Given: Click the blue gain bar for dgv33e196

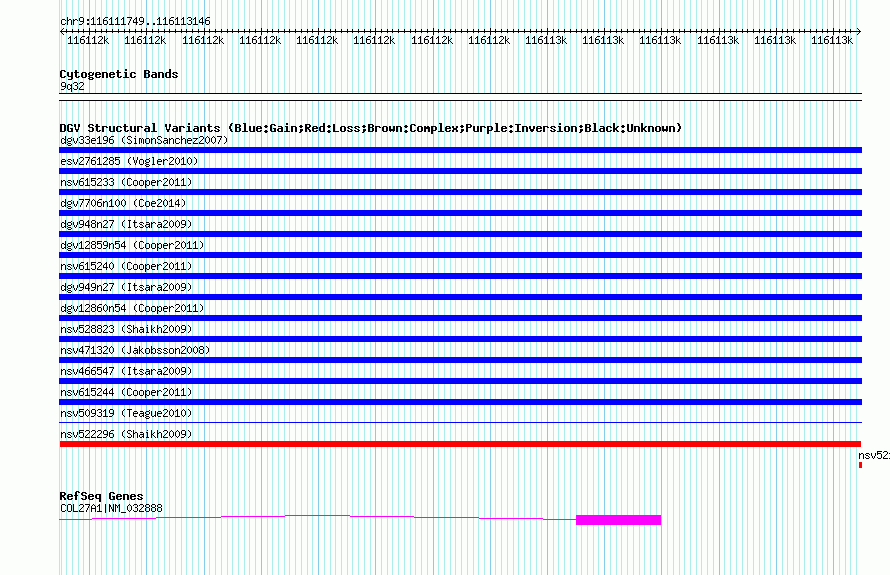Looking at the screenshot, I should (x=460, y=150).
